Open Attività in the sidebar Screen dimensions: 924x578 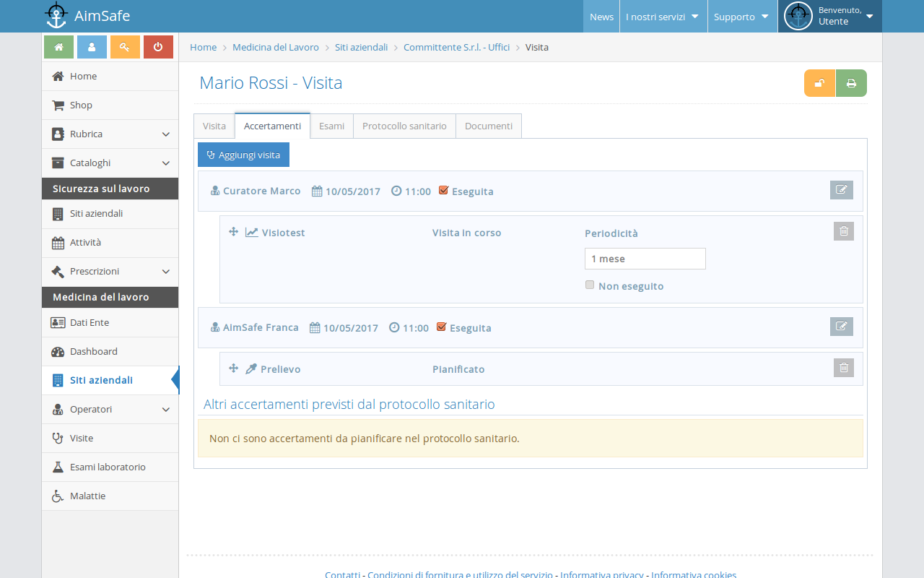(110, 243)
